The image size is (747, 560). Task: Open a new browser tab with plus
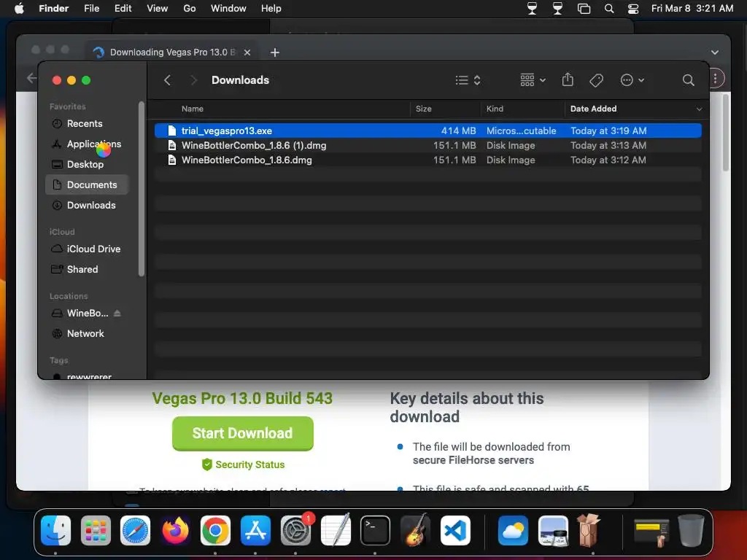point(275,52)
